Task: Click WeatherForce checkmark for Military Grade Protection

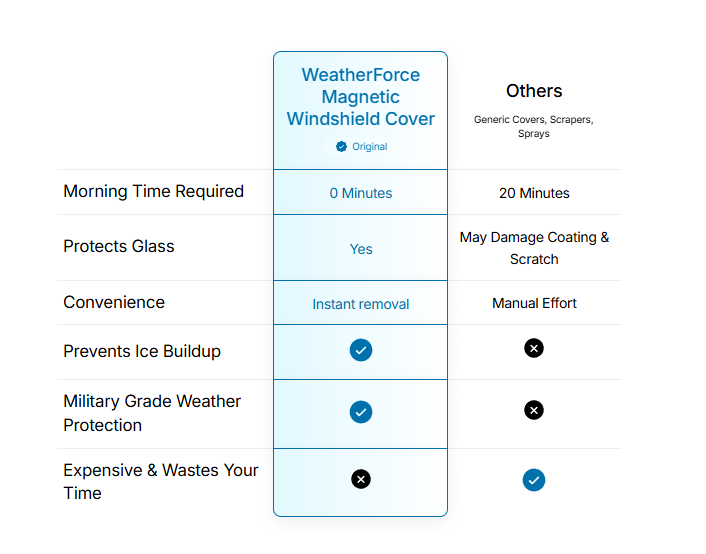Action: (361, 412)
